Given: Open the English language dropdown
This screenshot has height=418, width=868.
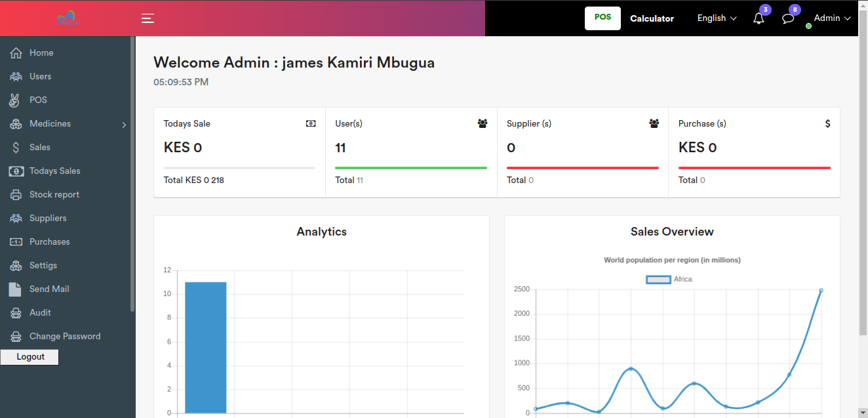Looking at the screenshot, I should (717, 18).
